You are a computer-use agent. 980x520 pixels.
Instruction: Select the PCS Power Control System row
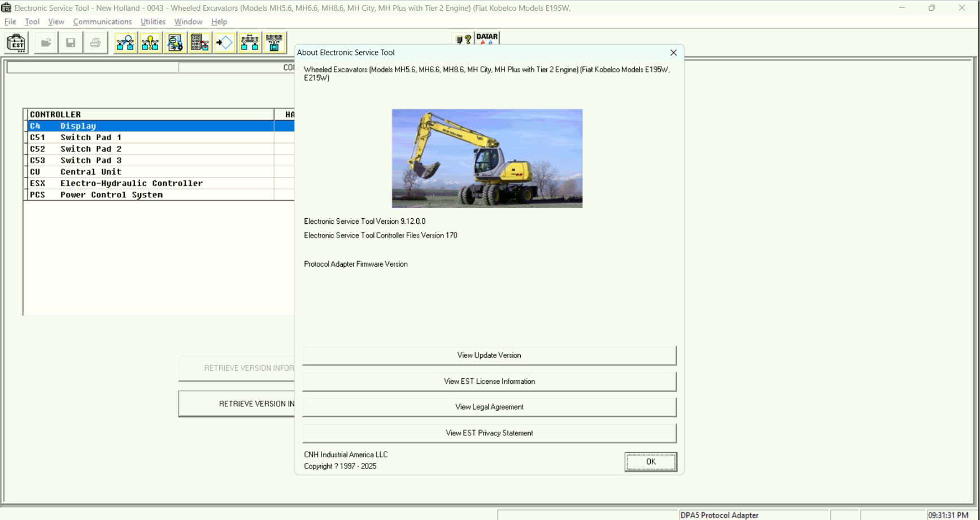point(160,194)
